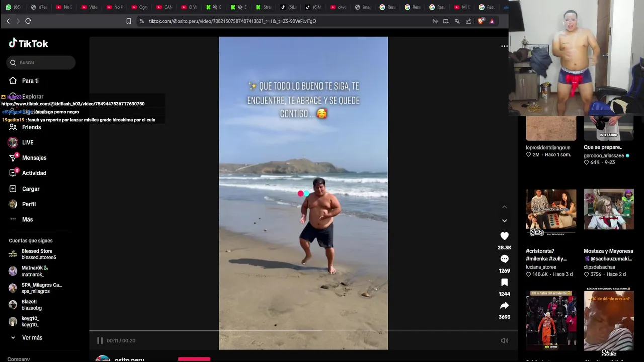Open video three-dots options menu
Screen dimensions: 644x362
click(504, 46)
